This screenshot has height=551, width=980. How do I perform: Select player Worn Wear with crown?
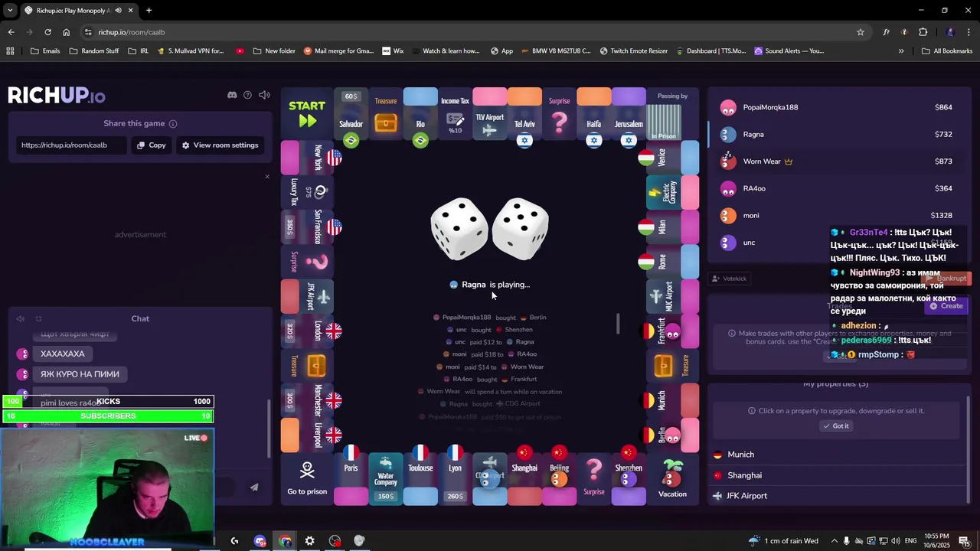(x=836, y=161)
